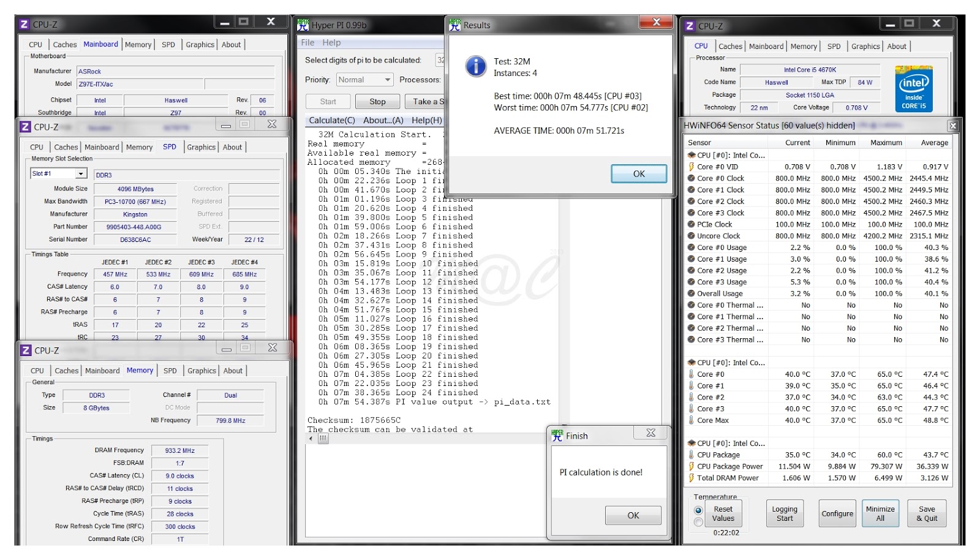This screenshot has width=980, height=560.
Task: Click the sensor icon beside Overall Usage
Action: (692, 293)
